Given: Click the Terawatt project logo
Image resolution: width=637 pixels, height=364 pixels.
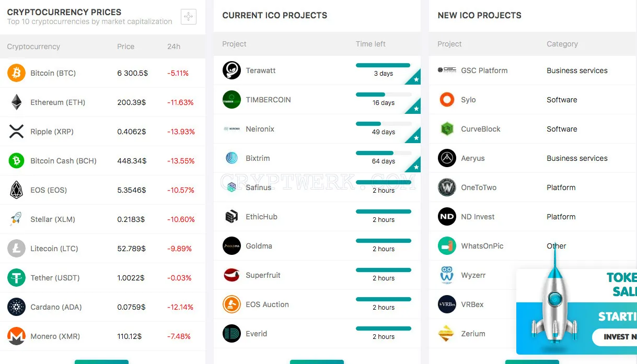Looking at the screenshot, I should 231,71.
